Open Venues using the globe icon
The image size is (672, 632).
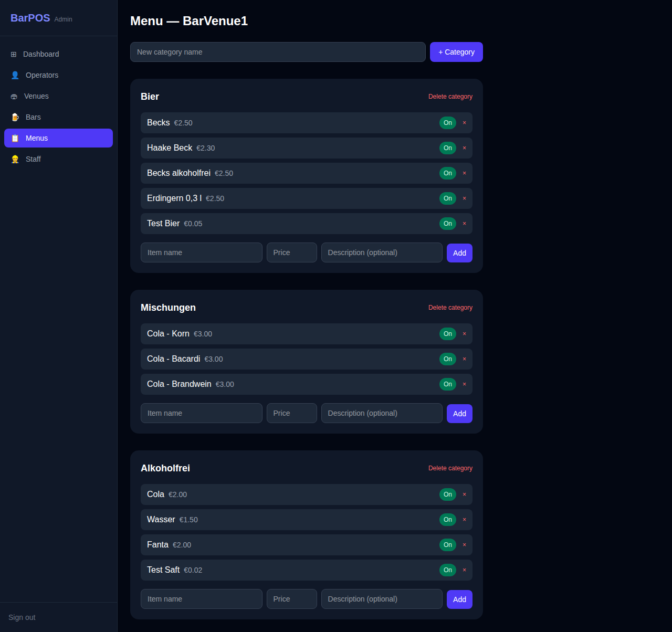pyautogui.click(x=14, y=96)
